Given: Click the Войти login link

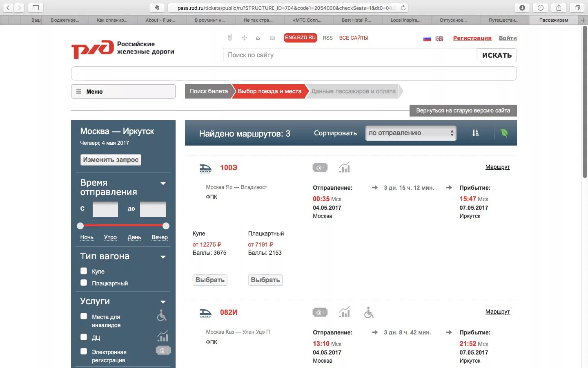Looking at the screenshot, I should click(508, 38).
